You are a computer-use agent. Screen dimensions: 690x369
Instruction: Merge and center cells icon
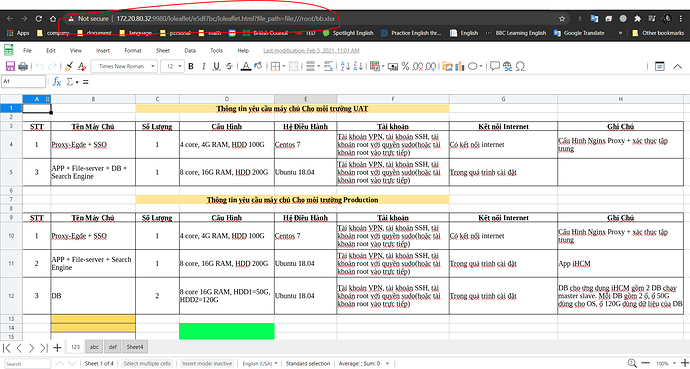tap(294, 66)
